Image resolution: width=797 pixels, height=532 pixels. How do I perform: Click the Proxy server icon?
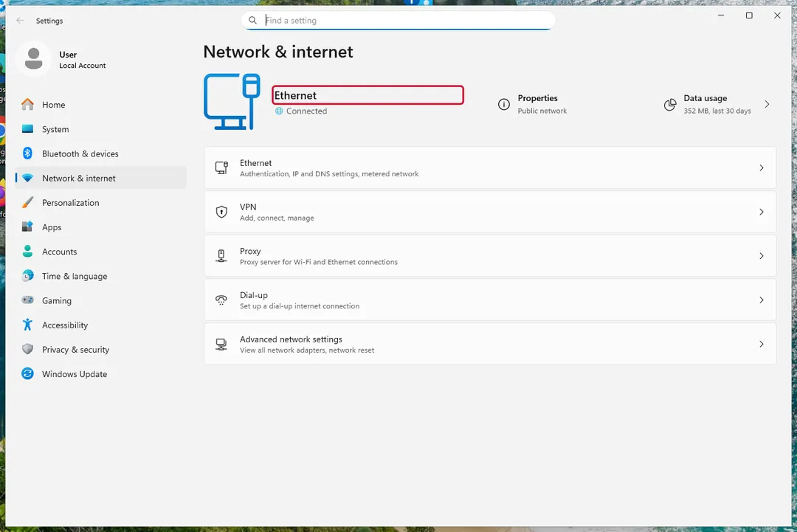coord(221,255)
